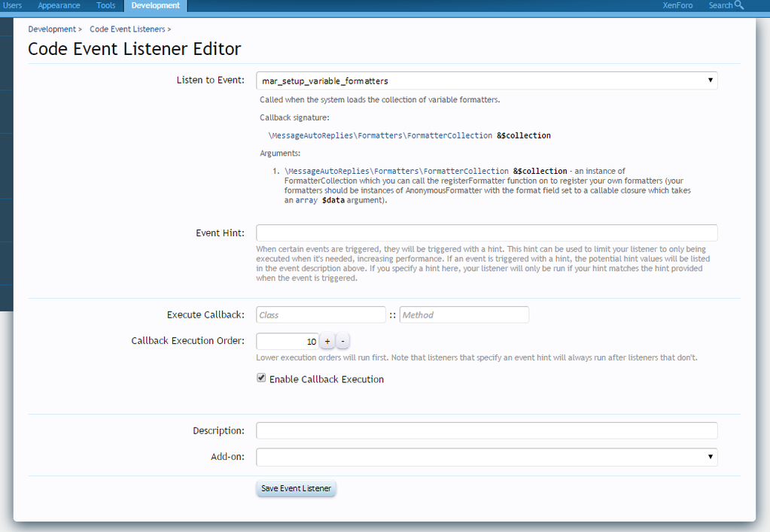Switch to the Appearance tab
The width and height of the screenshot is (770, 532).
[59, 5]
